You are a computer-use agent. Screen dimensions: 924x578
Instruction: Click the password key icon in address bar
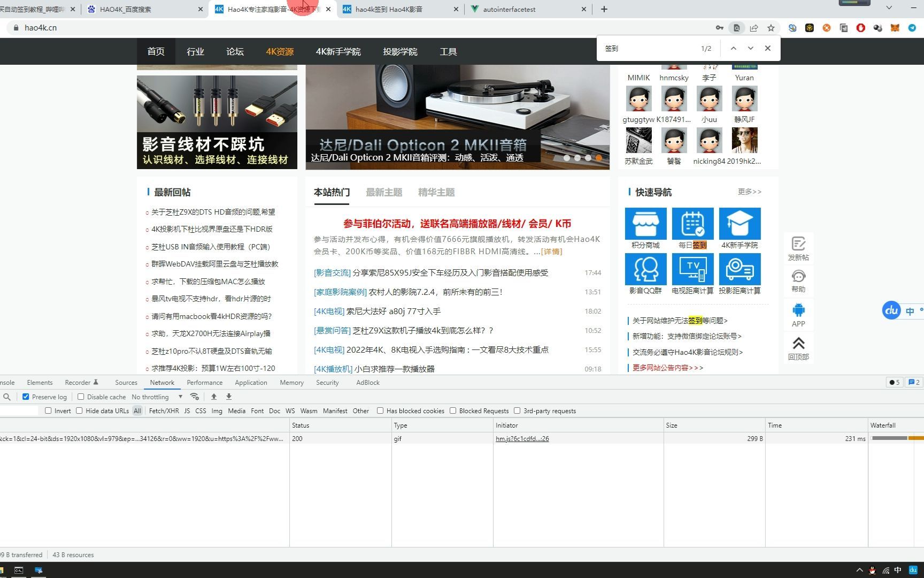[x=720, y=28]
